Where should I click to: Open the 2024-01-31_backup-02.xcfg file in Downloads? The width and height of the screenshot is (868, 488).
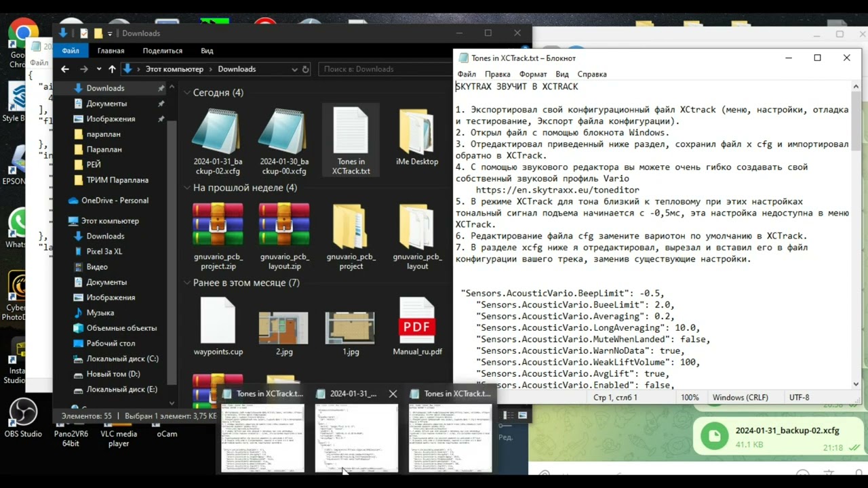tap(218, 142)
